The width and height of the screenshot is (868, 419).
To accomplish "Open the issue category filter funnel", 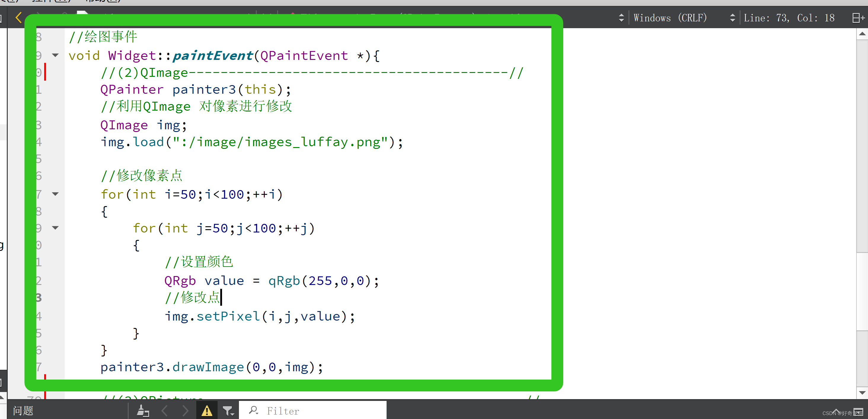I will pos(229,411).
